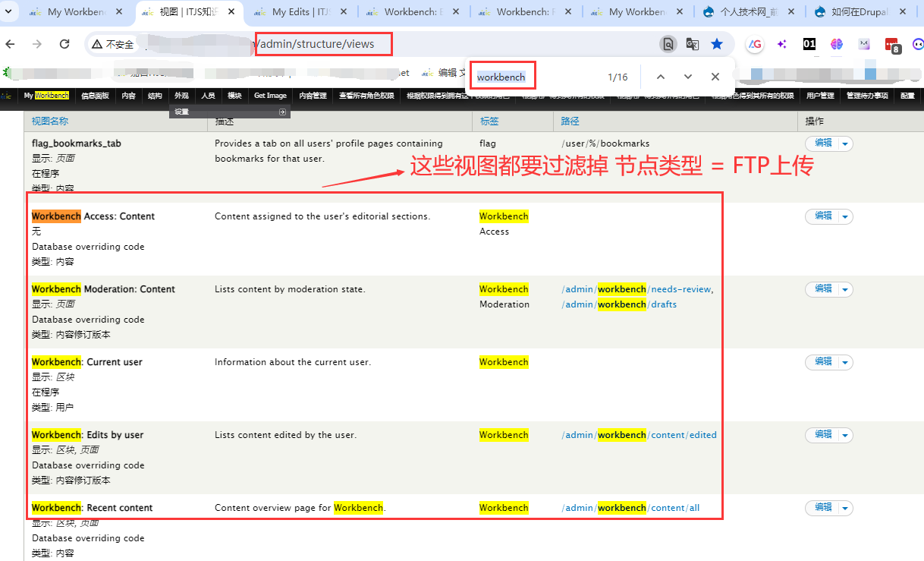Click 'Information about the current user.' description
This screenshot has height=561, width=924.
293,362
